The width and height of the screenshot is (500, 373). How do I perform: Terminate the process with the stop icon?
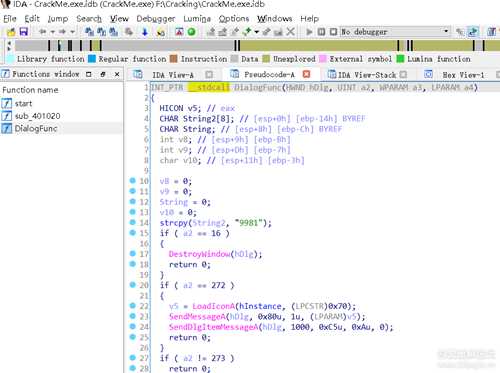333,32
